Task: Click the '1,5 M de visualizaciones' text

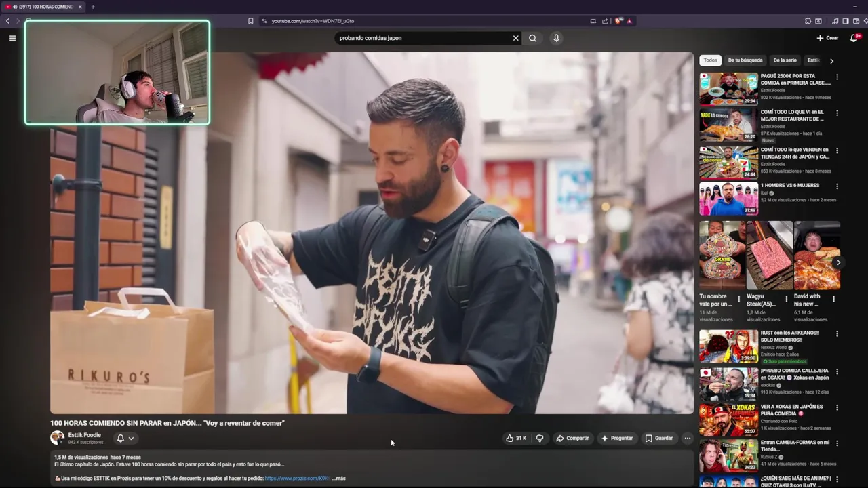Action: point(81,457)
